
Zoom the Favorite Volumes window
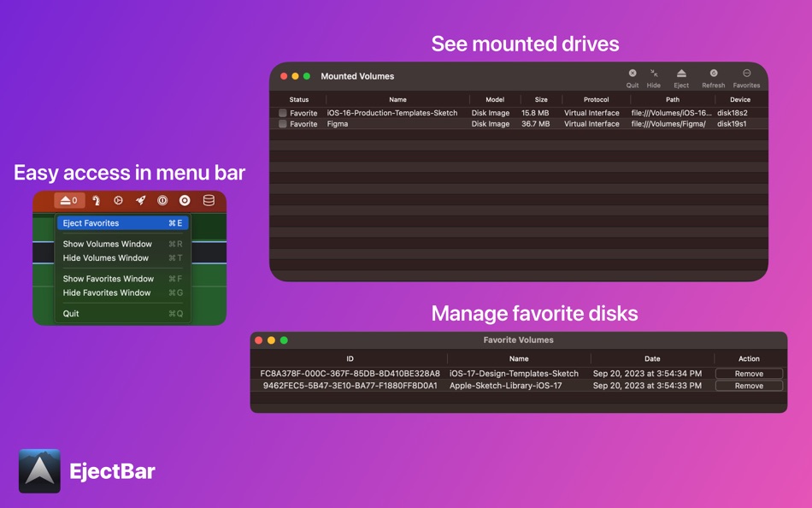[x=284, y=340]
